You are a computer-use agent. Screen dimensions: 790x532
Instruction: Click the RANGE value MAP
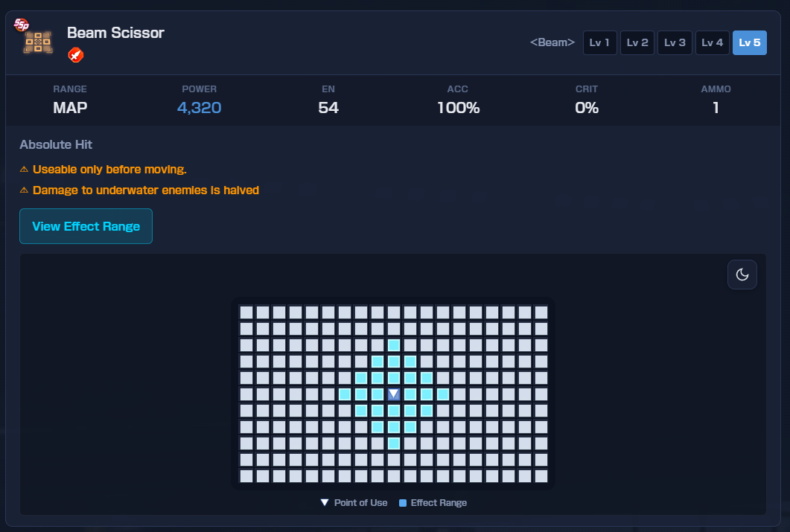click(x=70, y=108)
